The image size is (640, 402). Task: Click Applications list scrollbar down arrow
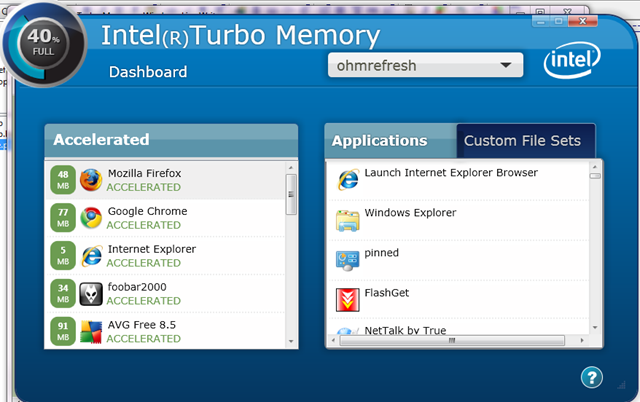click(595, 327)
